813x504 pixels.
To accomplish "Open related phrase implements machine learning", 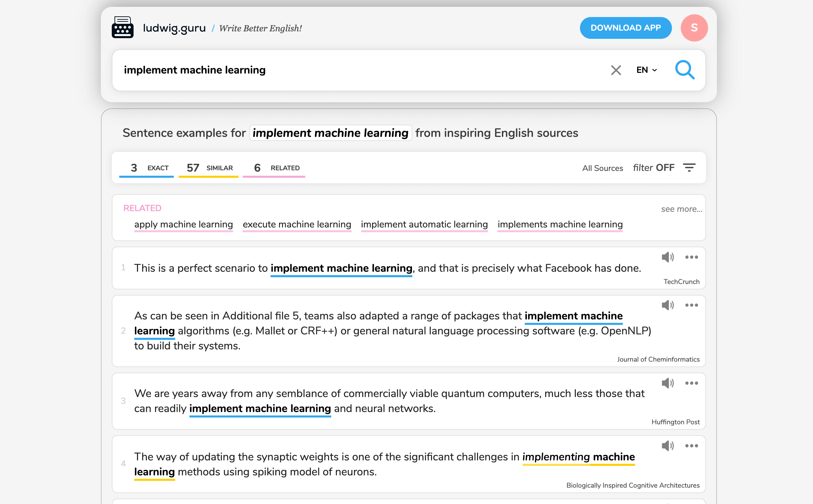I will tap(560, 225).
